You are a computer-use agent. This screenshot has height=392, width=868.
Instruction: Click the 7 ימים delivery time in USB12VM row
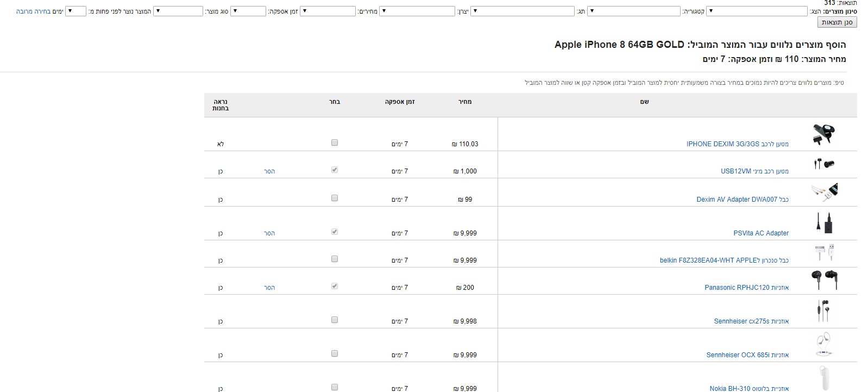click(400, 171)
